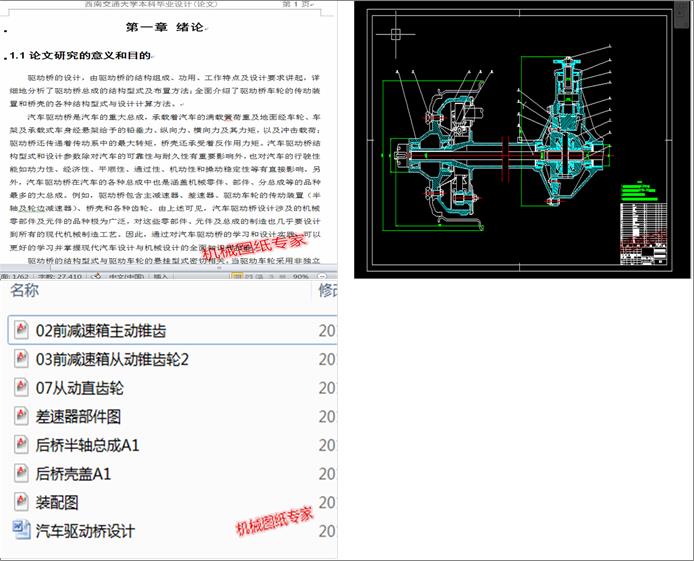694x561 pixels.
Task: Sort files by the 名称 column header
Action: 24,290
